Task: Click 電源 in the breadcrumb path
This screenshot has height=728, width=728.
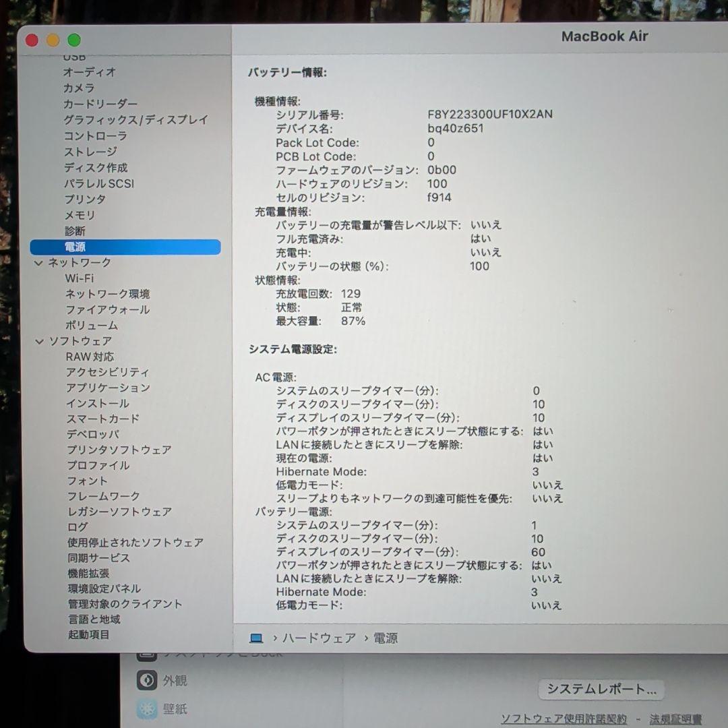Action: pos(386,638)
